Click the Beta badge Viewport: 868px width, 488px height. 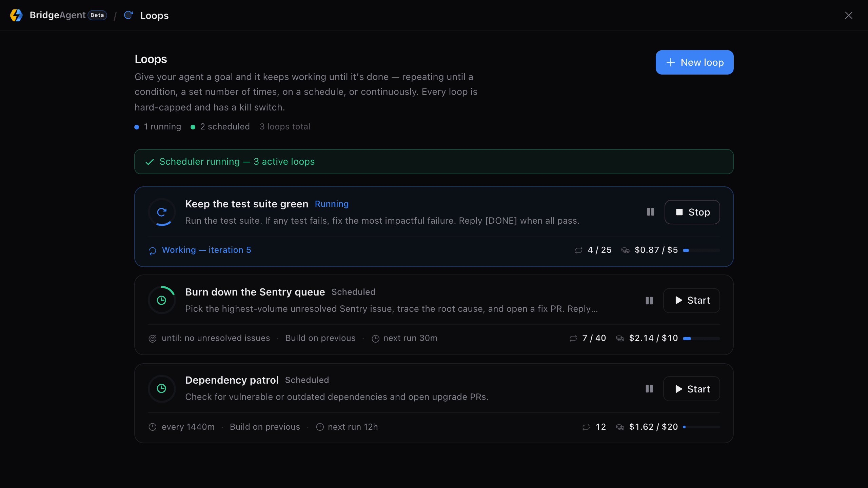tap(97, 15)
